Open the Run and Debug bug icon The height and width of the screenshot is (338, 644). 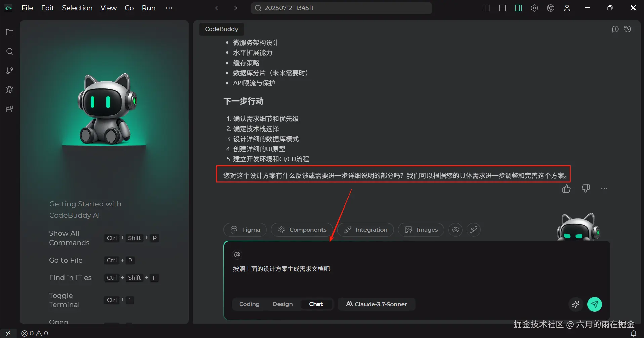pos(10,90)
